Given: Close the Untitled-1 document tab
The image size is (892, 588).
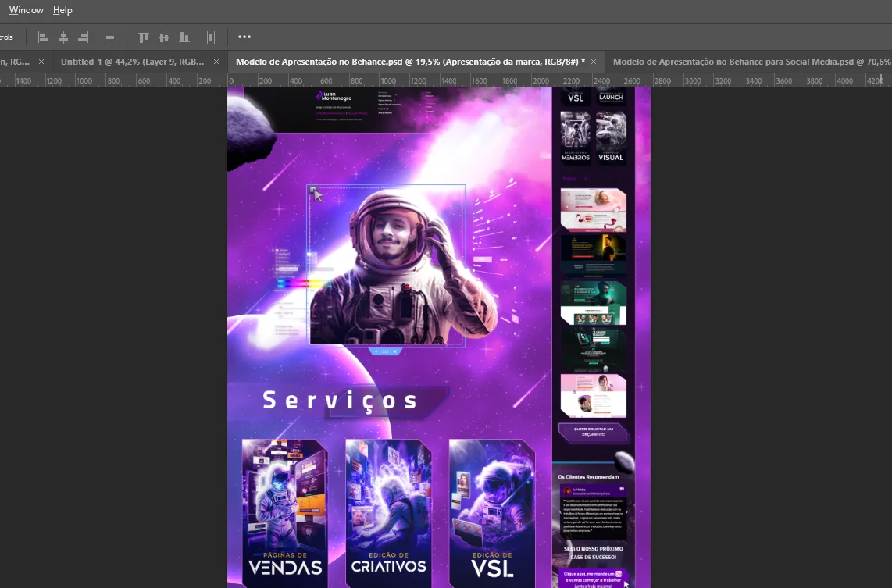Looking at the screenshot, I should pos(216,62).
